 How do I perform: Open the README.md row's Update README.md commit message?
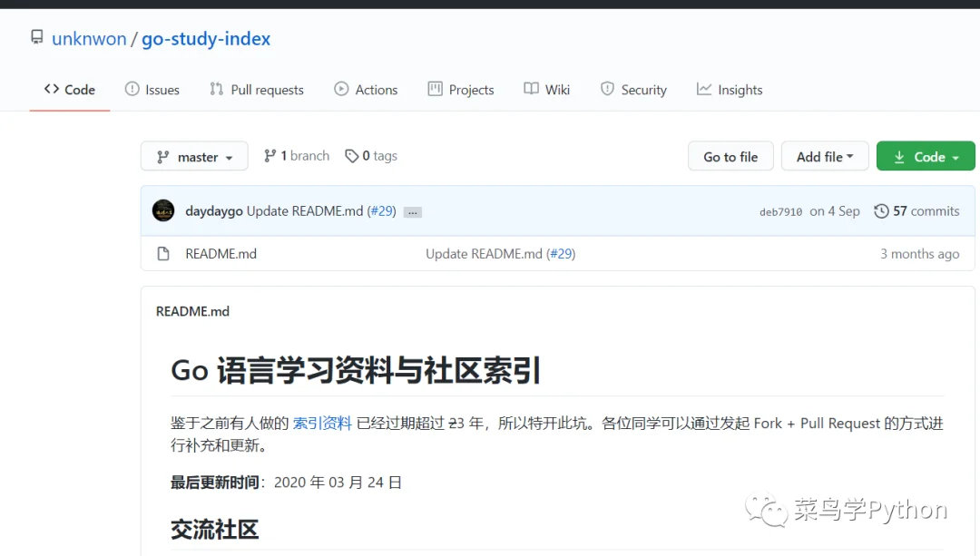tap(484, 254)
